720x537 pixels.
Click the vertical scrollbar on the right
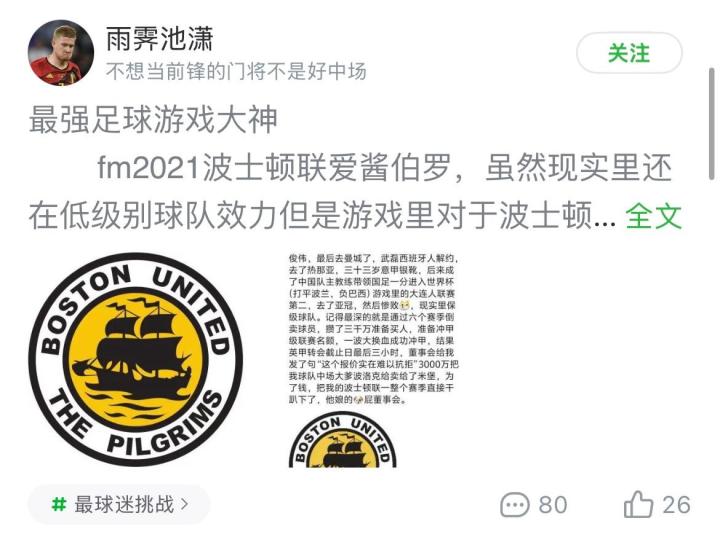712,124
